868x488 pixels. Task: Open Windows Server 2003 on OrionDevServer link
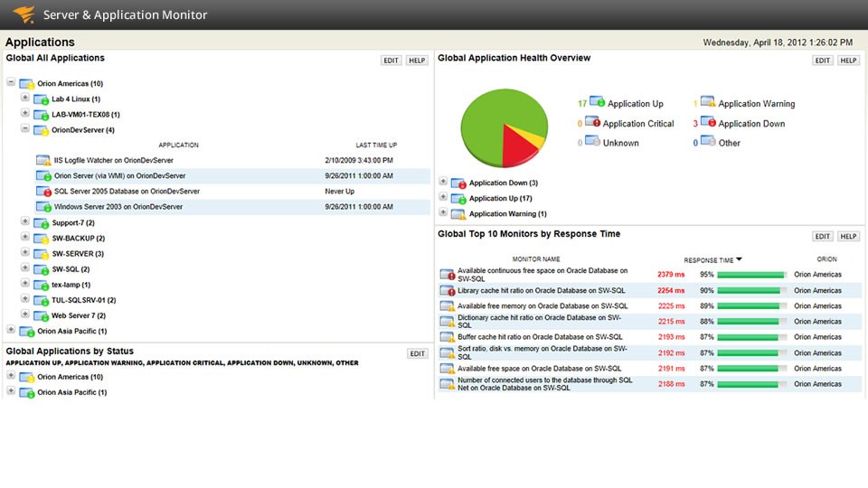[118, 207]
